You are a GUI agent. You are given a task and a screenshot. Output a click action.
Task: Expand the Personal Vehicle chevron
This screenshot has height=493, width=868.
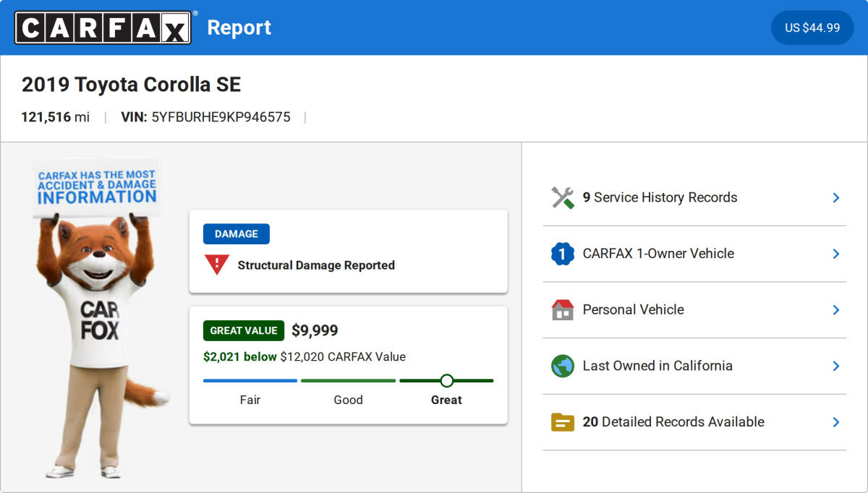coord(835,310)
